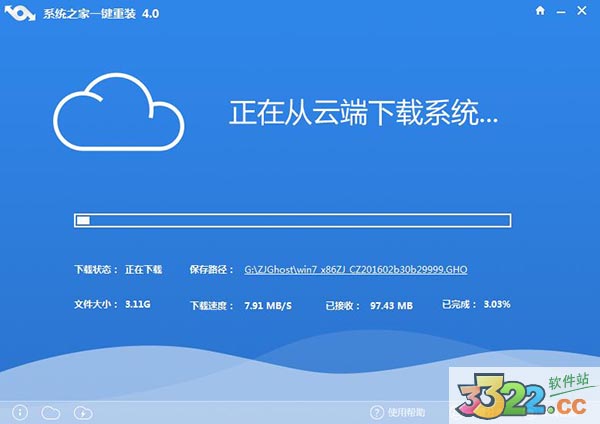Open 使用帮助 help link
600x424 pixels.
click(406, 412)
